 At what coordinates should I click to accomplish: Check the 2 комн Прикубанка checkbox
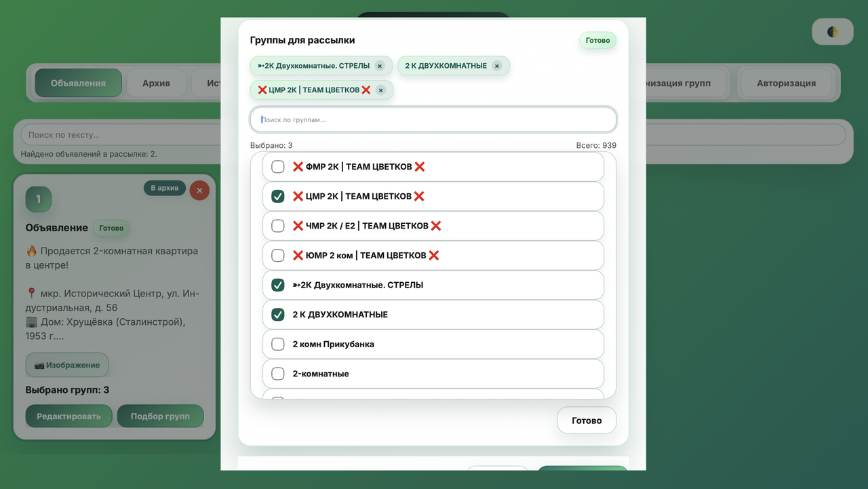(x=277, y=345)
